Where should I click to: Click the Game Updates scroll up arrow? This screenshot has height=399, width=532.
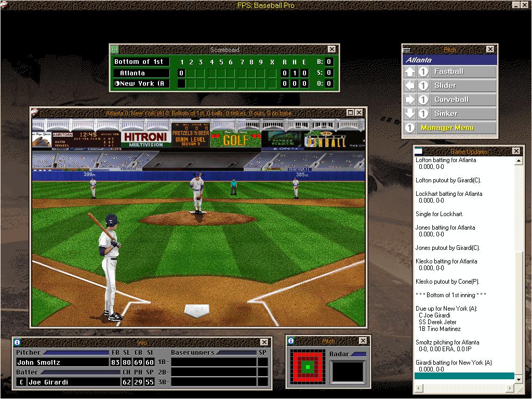pos(518,161)
